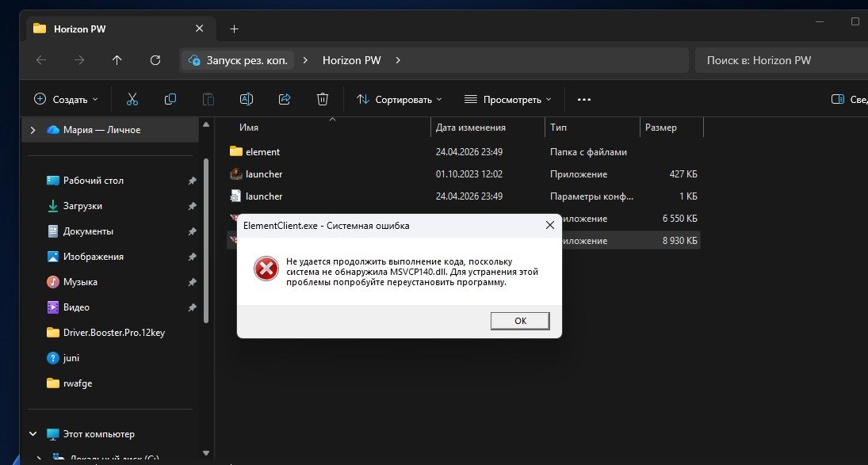Viewport: 868px width, 465px height.
Task: Click the Copy icon in toolbar
Action: point(170,100)
